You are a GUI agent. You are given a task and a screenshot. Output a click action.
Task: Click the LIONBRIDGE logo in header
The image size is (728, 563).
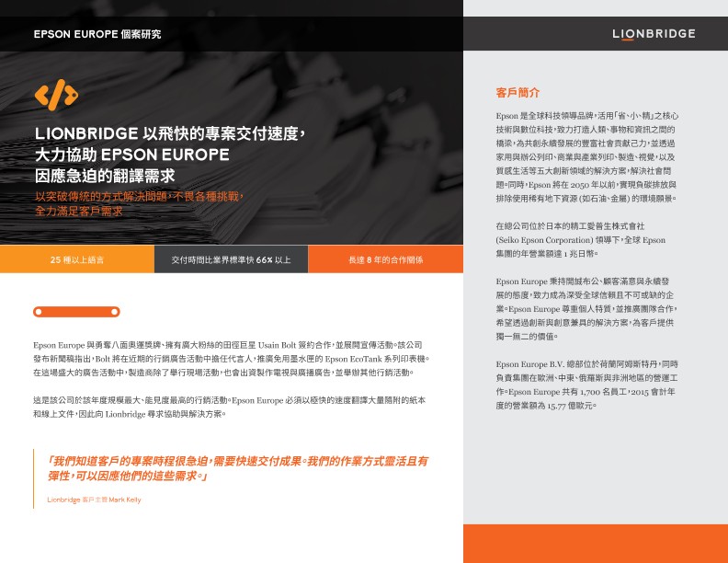654,34
